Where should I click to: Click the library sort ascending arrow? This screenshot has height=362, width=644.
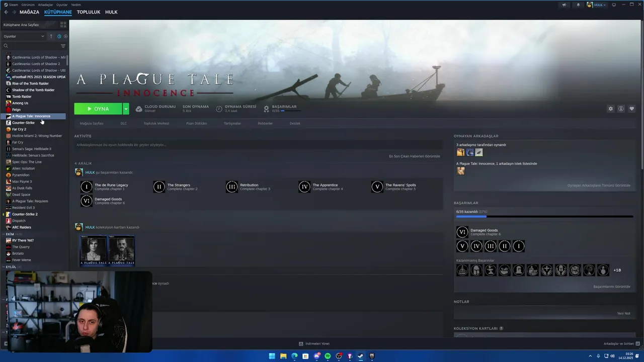pos(51,36)
